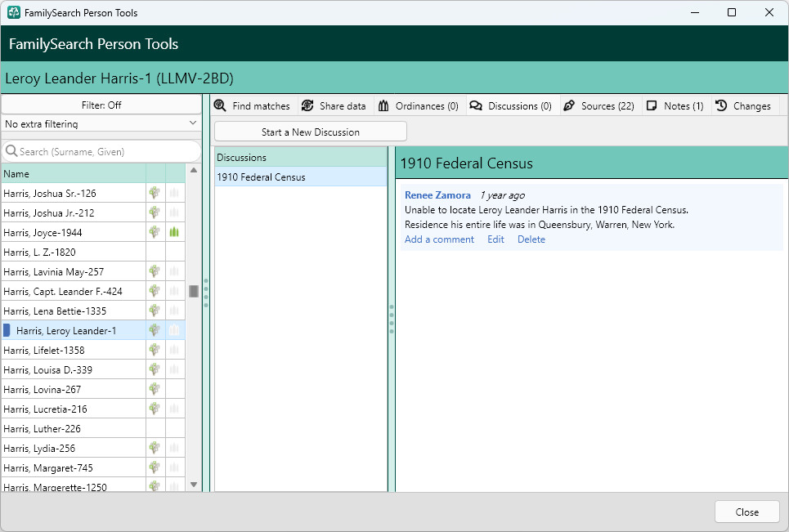Edit the 1910 Federal Census discussion
789x532 pixels.
[495, 239]
